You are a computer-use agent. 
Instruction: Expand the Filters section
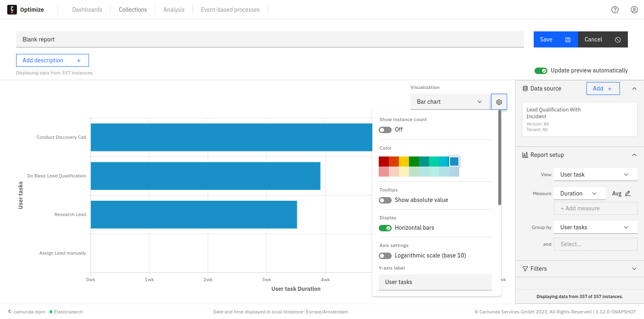click(x=580, y=269)
